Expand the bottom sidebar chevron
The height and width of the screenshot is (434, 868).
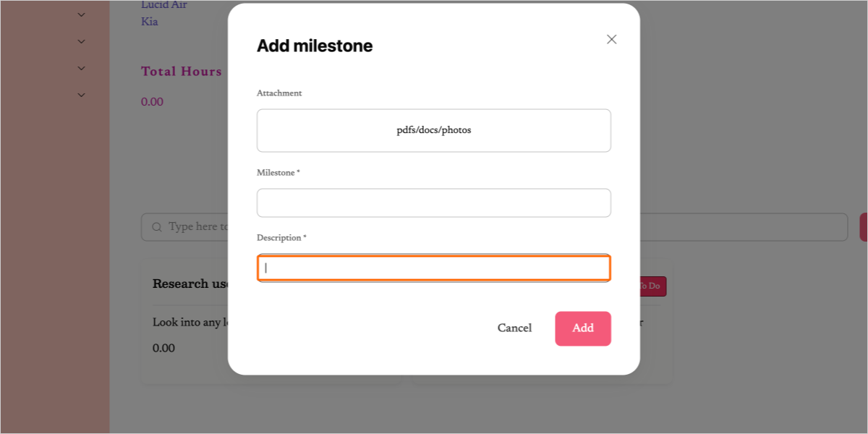[x=81, y=95]
